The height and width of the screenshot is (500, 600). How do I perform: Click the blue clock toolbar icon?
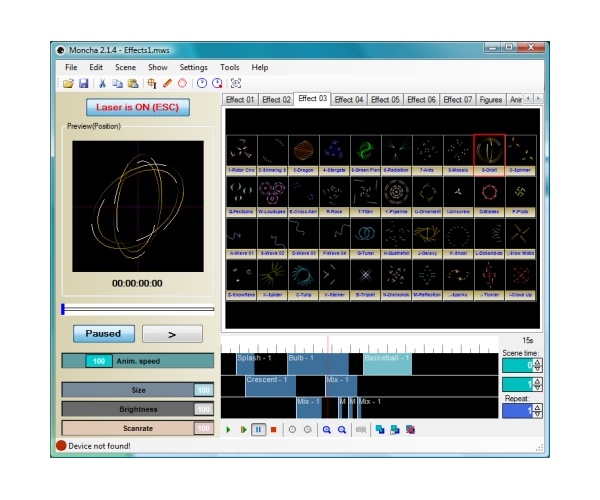tap(202, 83)
